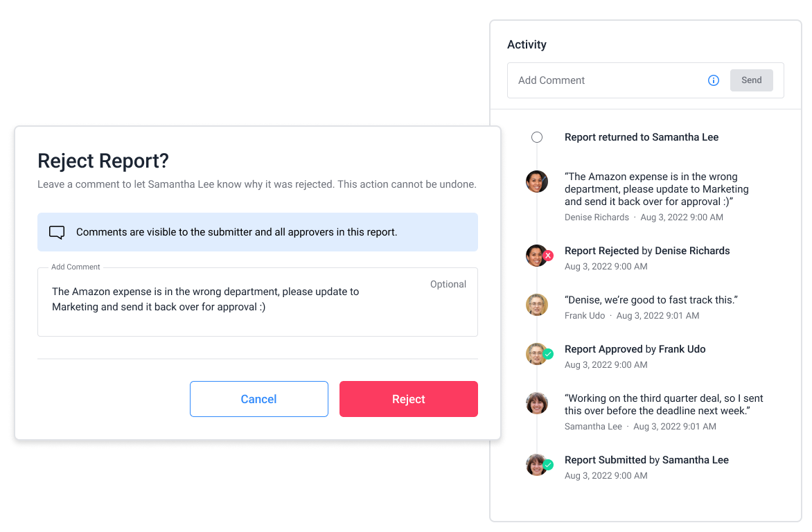
Task: Click the blue comments visibility notice banner
Action: (x=258, y=232)
